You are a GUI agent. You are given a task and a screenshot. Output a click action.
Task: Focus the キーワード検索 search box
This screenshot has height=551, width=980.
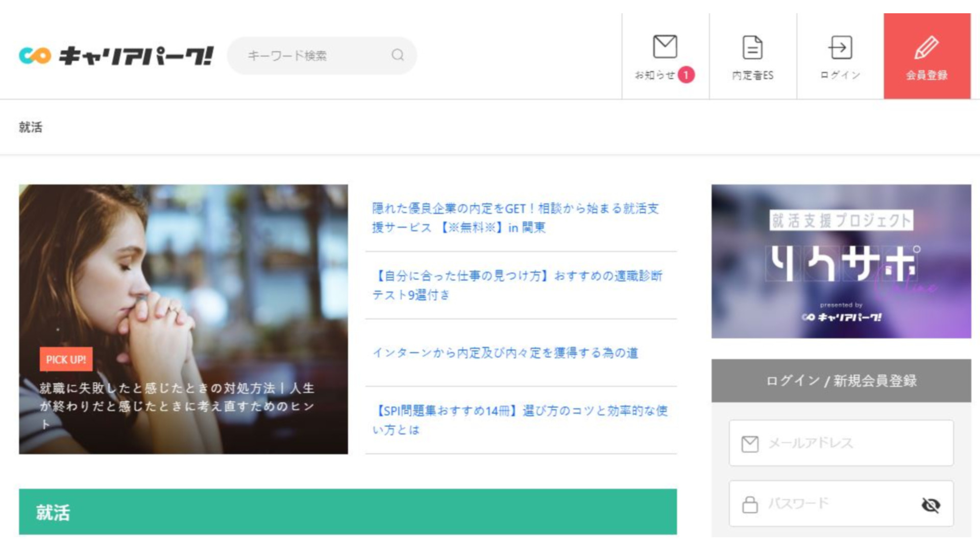(311, 56)
